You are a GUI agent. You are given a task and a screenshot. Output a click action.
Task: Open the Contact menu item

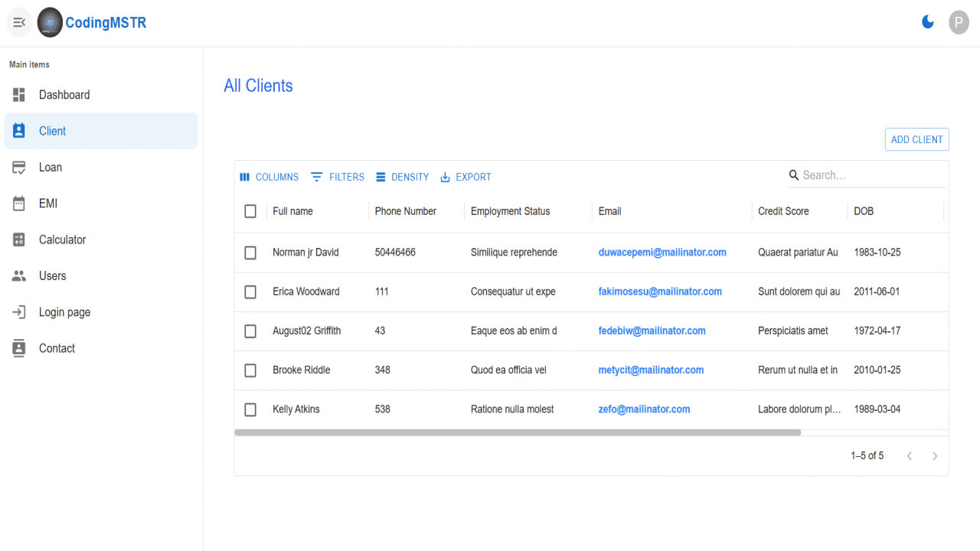[101, 348]
